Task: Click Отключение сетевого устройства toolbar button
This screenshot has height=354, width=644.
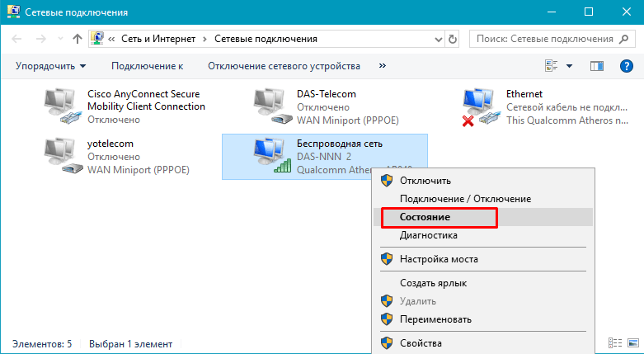Action: point(284,66)
